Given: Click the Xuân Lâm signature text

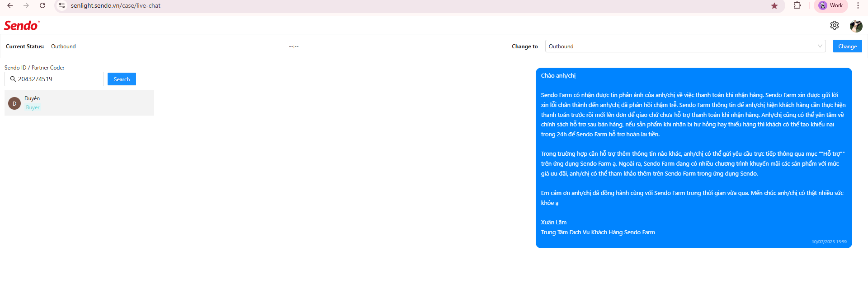Looking at the screenshot, I should [553, 222].
